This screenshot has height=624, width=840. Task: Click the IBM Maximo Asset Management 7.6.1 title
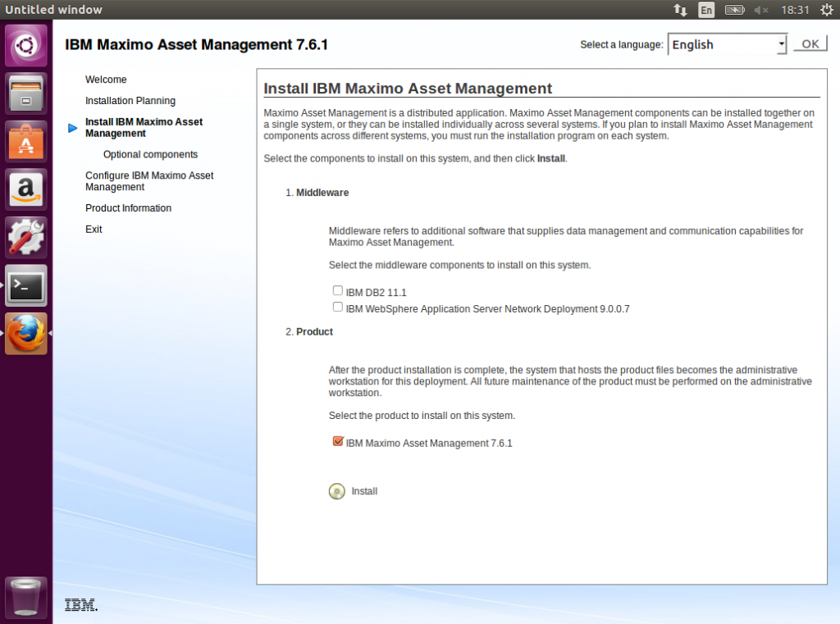196,44
